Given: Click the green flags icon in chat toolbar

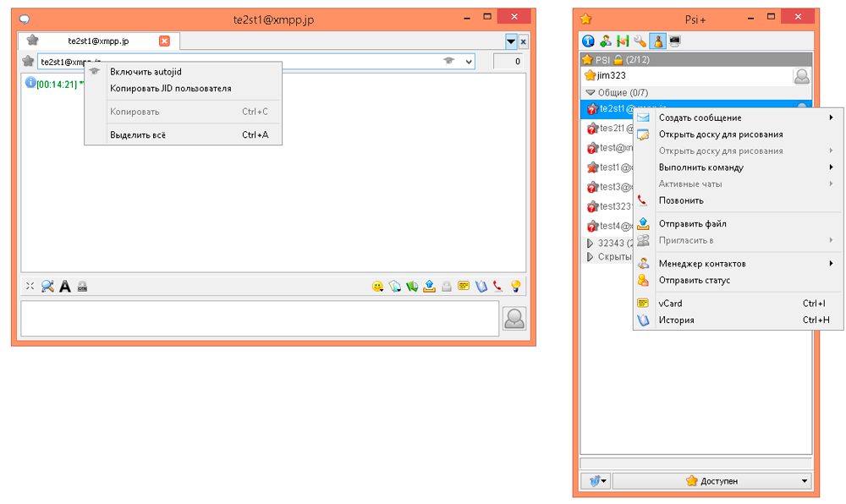Looking at the screenshot, I should (x=412, y=286).
